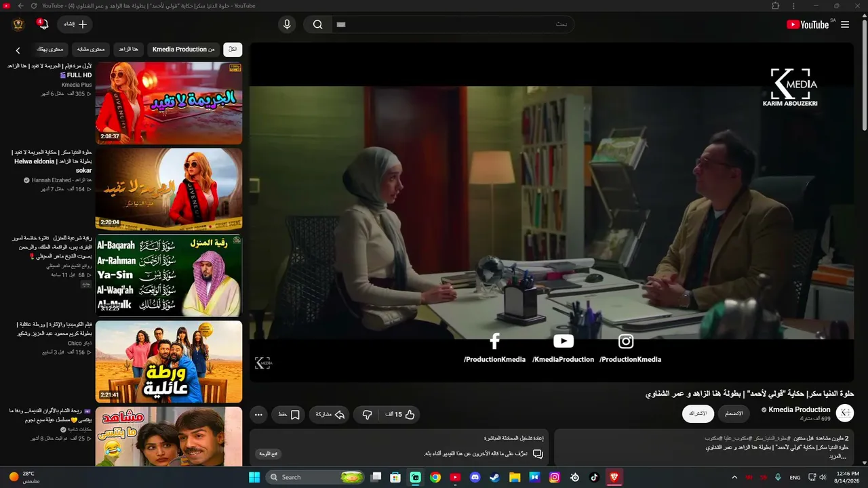Open the YouTube hamburger guide menu
The image size is (868, 488).
pos(845,24)
